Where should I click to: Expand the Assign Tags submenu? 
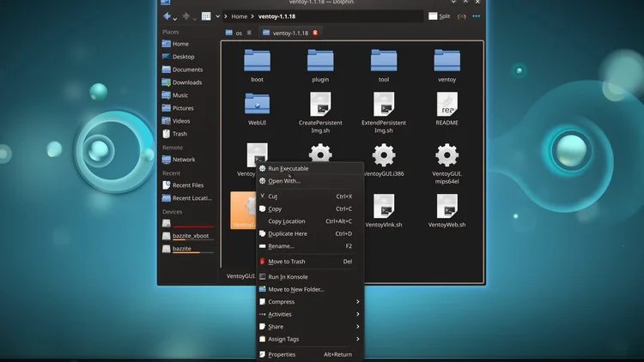click(310, 339)
